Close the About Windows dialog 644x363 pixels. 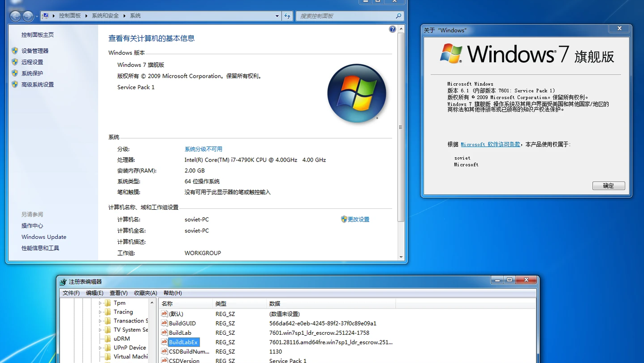click(619, 28)
